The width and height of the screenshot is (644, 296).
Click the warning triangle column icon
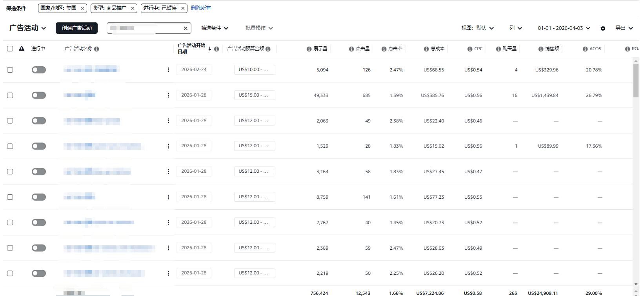(22, 49)
